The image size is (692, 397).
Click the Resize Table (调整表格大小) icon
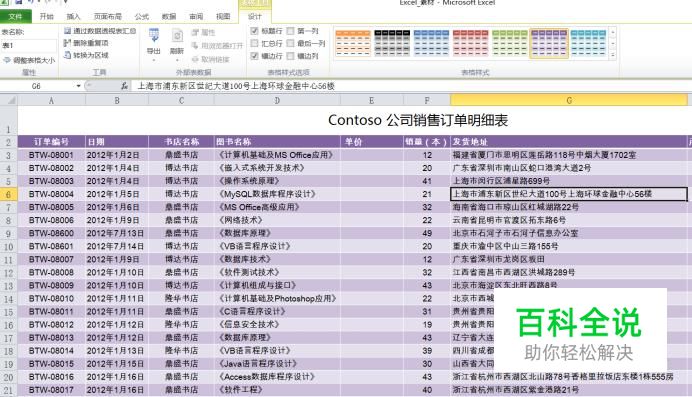pyautogui.click(x=7, y=60)
